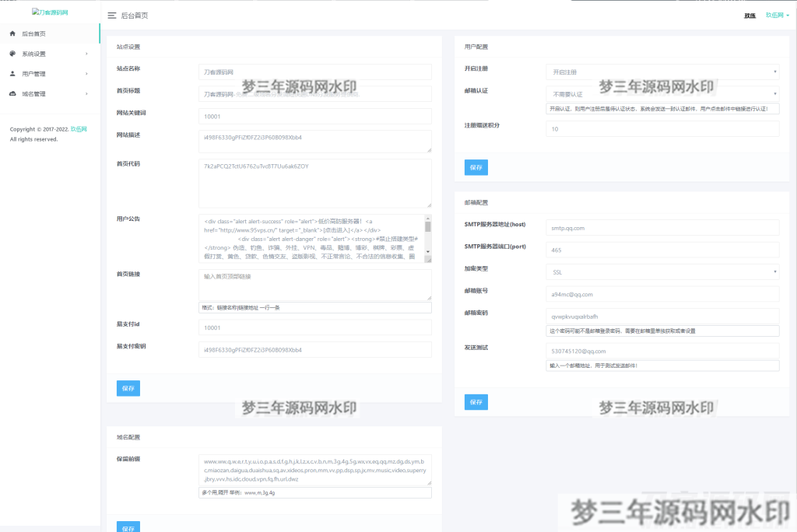
Task: Click the 首页链接 textarea
Action: [x=314, y=285]
